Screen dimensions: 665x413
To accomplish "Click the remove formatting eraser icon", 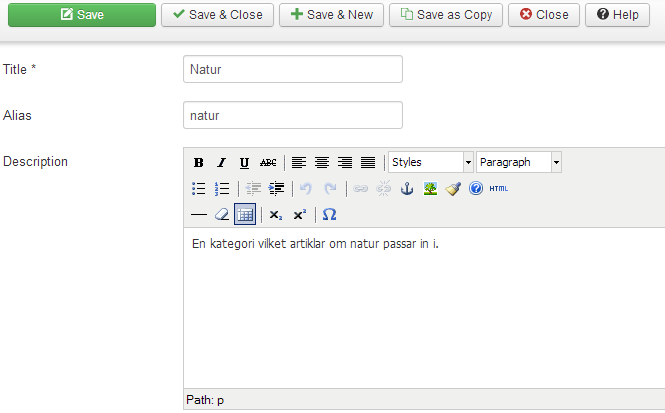I will (x=222, y=215).
